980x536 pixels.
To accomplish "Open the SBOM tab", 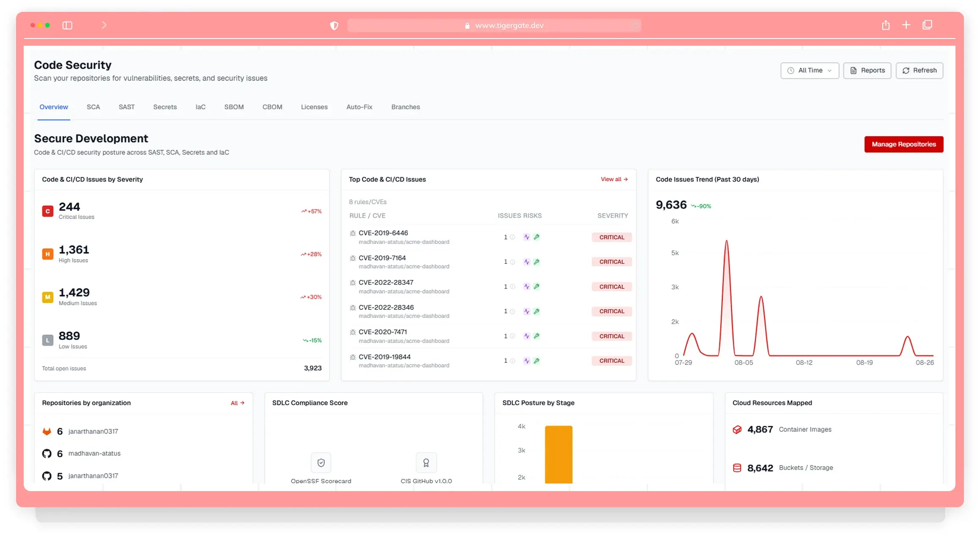I will 234,107.
